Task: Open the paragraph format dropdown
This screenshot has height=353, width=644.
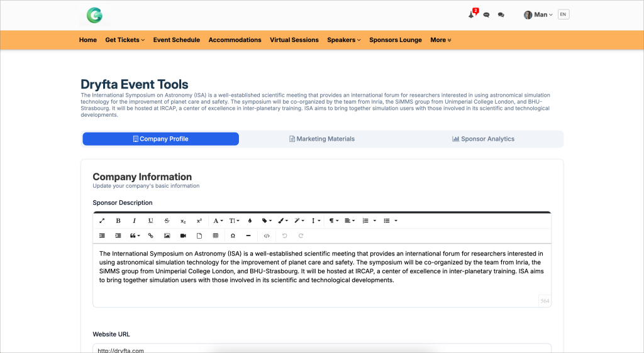Action: (333, 220)
